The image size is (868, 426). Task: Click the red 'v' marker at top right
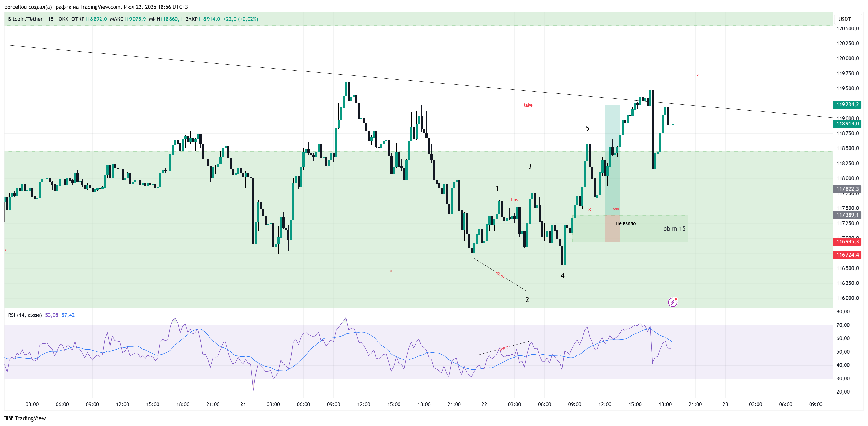(x=697, y=75)
